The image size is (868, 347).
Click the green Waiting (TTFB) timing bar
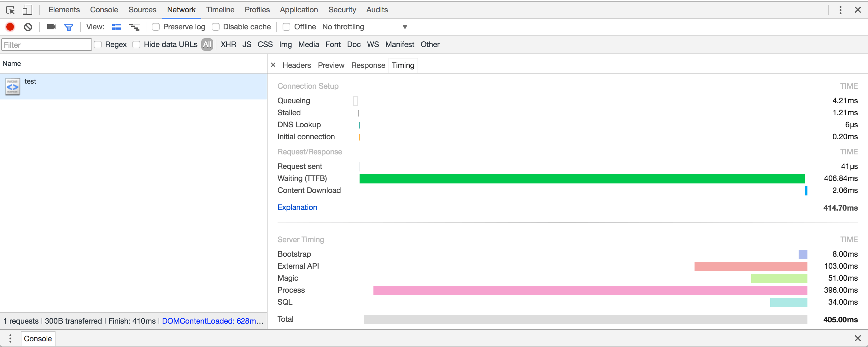pos(582,178)
